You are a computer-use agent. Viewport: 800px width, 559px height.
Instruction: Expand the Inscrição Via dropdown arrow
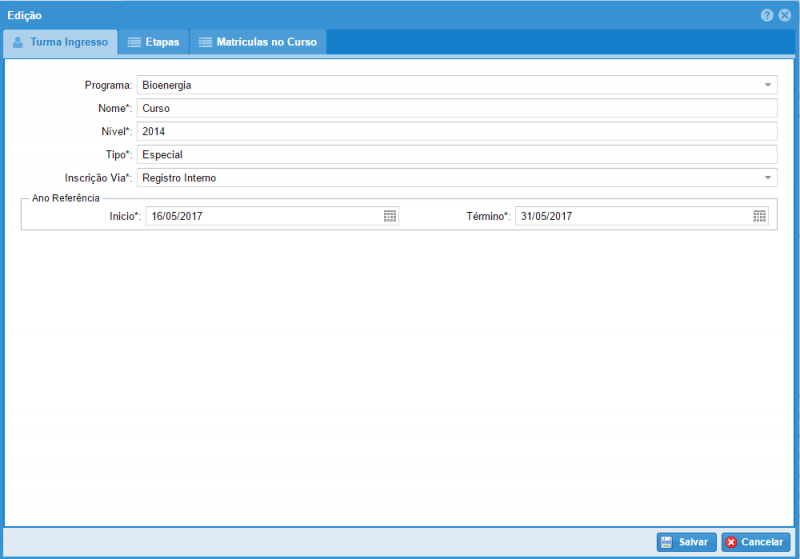click(768, 178)
